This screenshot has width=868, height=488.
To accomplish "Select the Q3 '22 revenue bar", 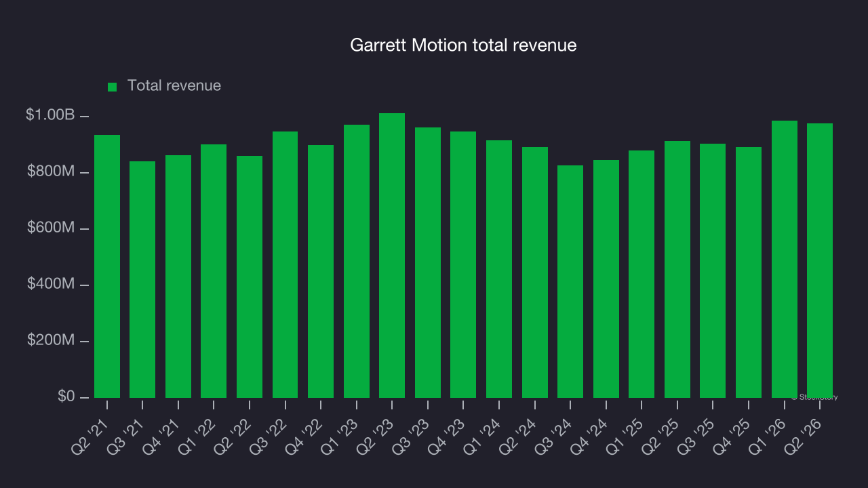I will point(285,264).
